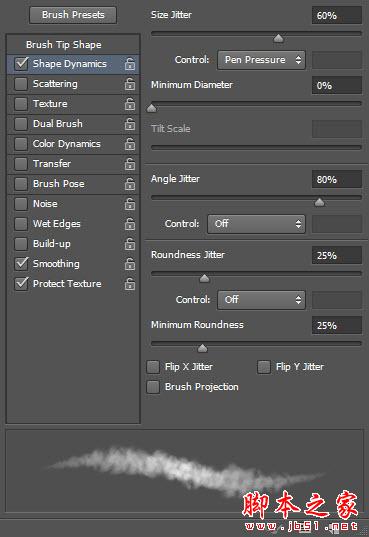The height and width of the screenshot is (537, 369).
Task: Click the Brush Presets button
Action: [x=73, y=15]
